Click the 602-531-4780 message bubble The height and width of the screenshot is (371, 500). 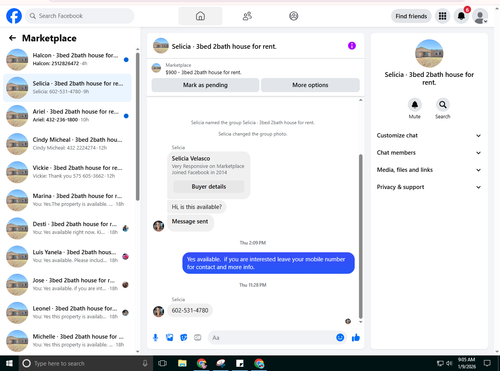[x=190, y=310]
